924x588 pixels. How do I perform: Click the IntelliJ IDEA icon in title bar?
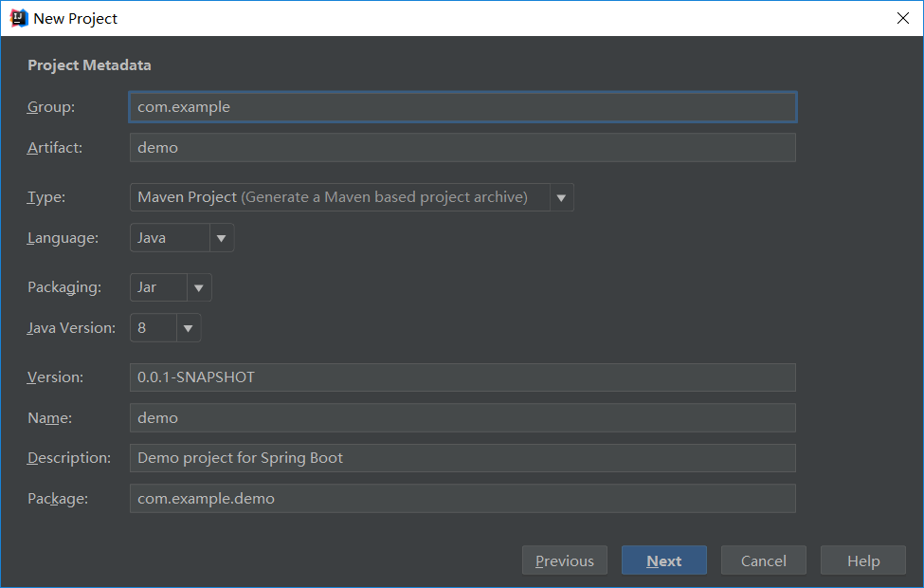19,18
